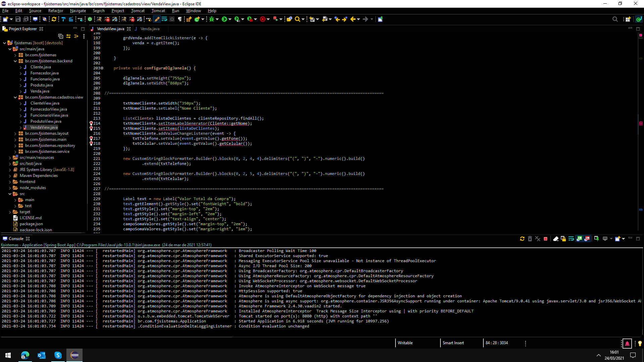Toggle Word Wrap in Console toolbar
Viewport: 644px width, 362px height.
pos(571,239)
